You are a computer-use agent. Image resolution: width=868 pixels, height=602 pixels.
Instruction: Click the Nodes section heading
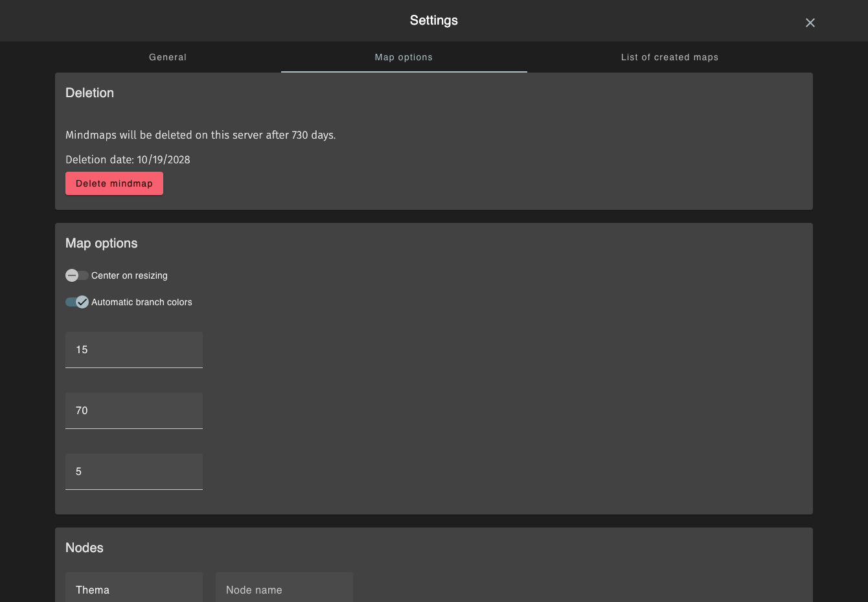point(84,548)
